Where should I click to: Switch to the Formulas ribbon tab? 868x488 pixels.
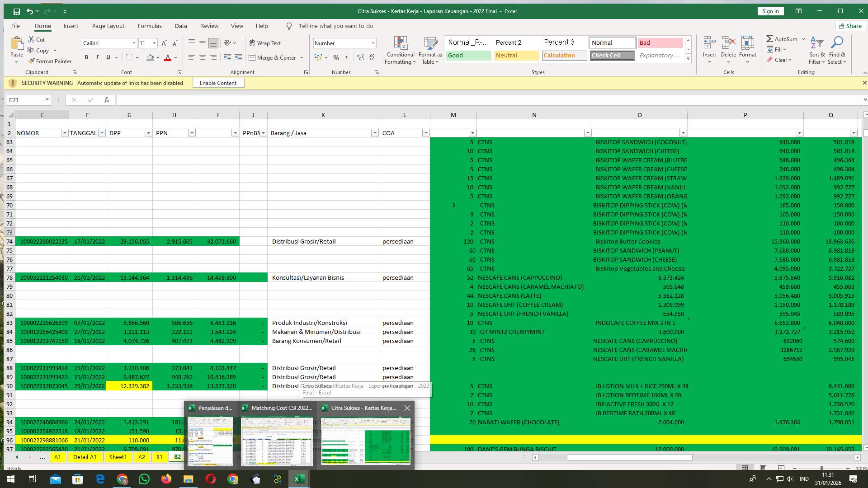pos(150,26)
